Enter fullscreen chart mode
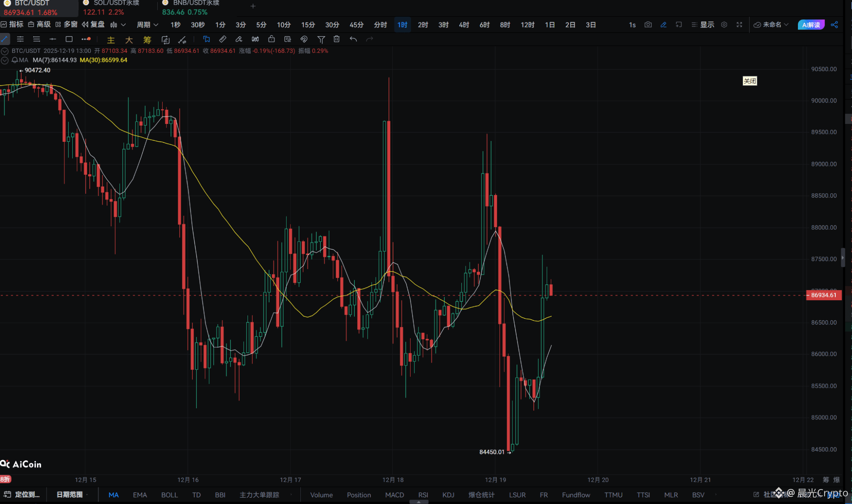852x504 pixels. [x=739, y=25]
